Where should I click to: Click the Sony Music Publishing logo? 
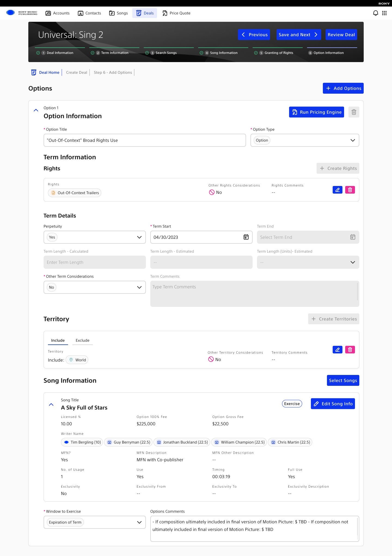pyautogui.click(x=22, y=13)
